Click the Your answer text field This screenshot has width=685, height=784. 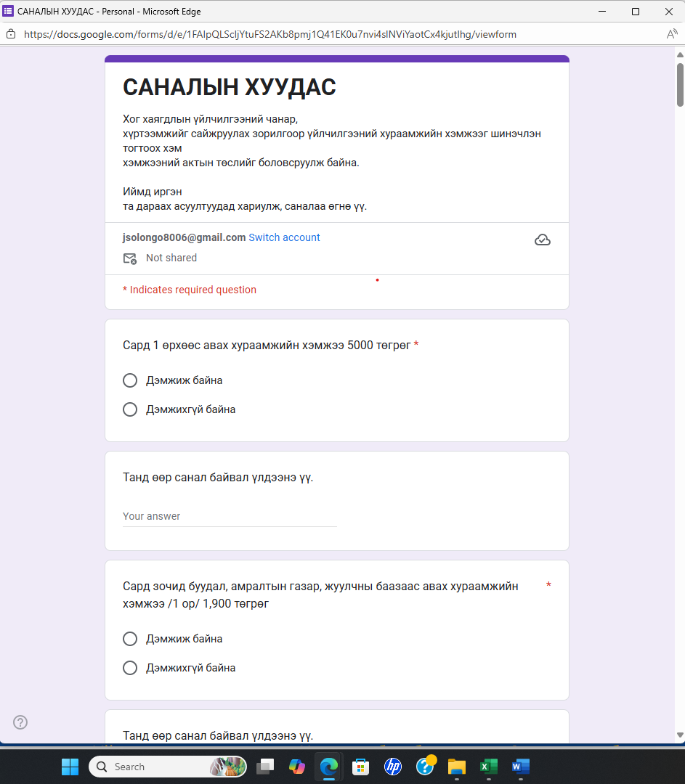(218, 516)
